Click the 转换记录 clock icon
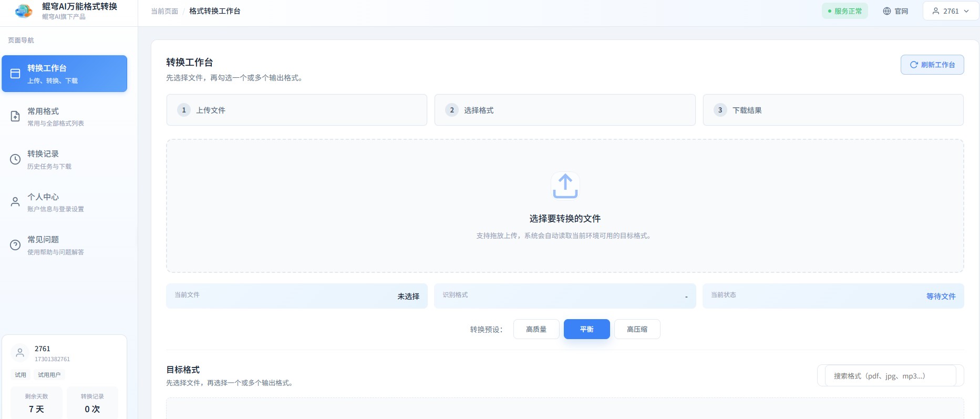Image resolution: width=980 pixels, height=419 pixels. pos(15,159)
